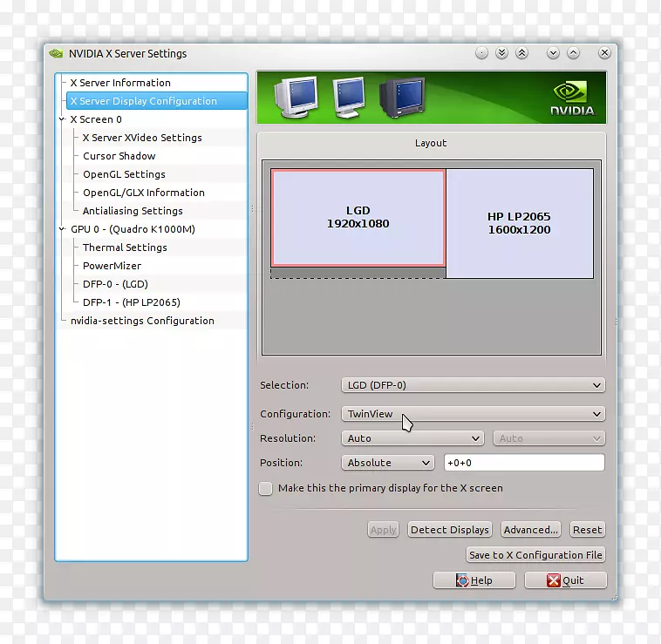
Task: Collapse the X Screen 0 tree node
Action: (x=63, y=119)
